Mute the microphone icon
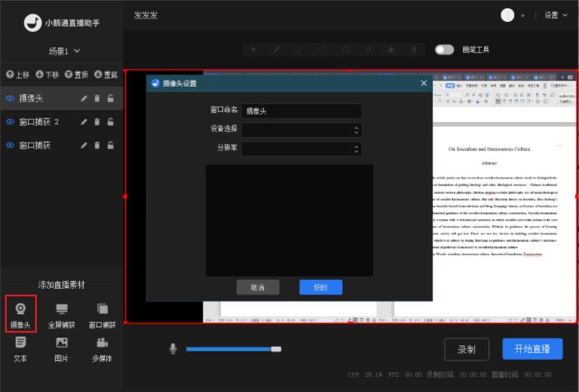Viewport: 579px width, 392px height. (173, 348)
